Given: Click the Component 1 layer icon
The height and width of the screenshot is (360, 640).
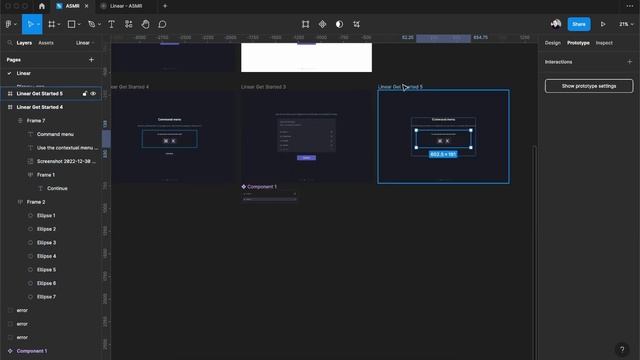Looking at the screenshot, I should (10, 351).
